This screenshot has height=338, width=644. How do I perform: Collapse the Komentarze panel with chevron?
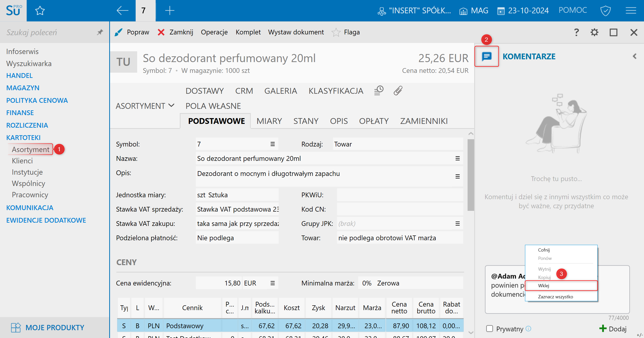[634, 56]
